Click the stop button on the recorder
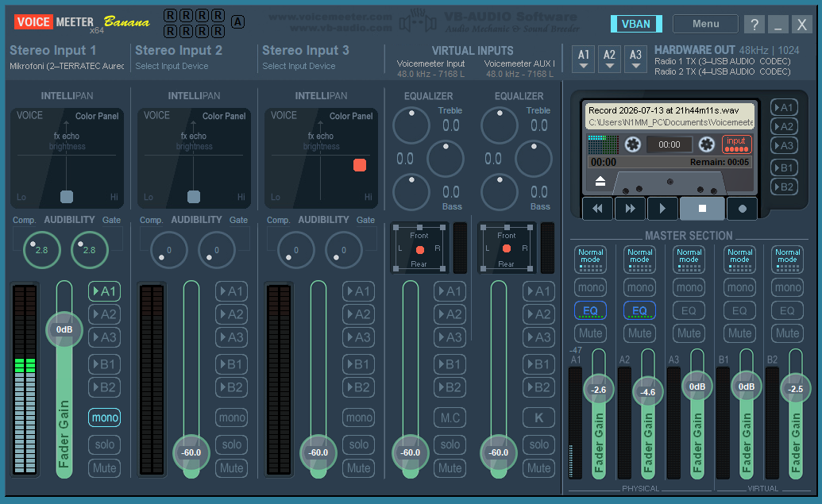The width and height of the screenshot is (822, 504). pos(702,209)
